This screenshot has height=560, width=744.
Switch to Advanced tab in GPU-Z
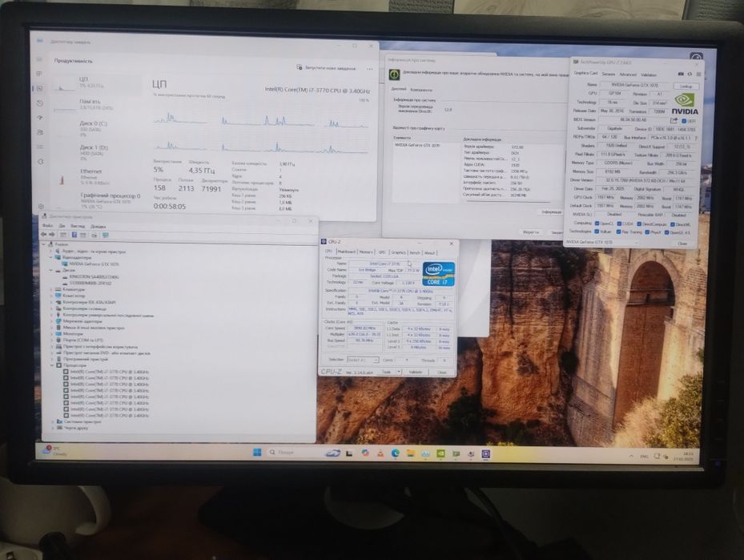(628, 75)
